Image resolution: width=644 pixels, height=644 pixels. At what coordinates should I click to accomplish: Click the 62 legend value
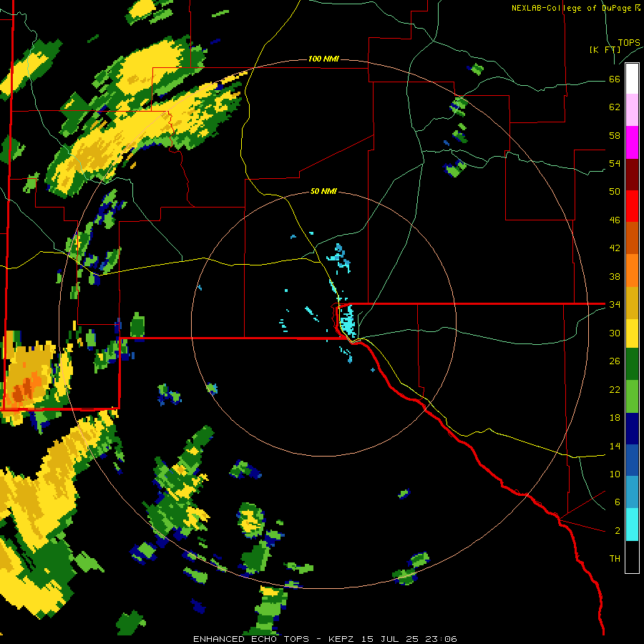(615, 107)
